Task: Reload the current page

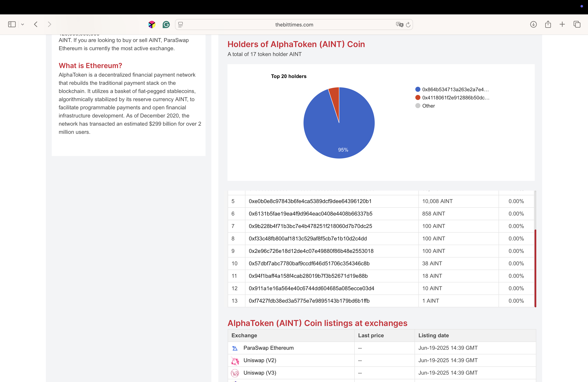Action: (x=408, y=25)
